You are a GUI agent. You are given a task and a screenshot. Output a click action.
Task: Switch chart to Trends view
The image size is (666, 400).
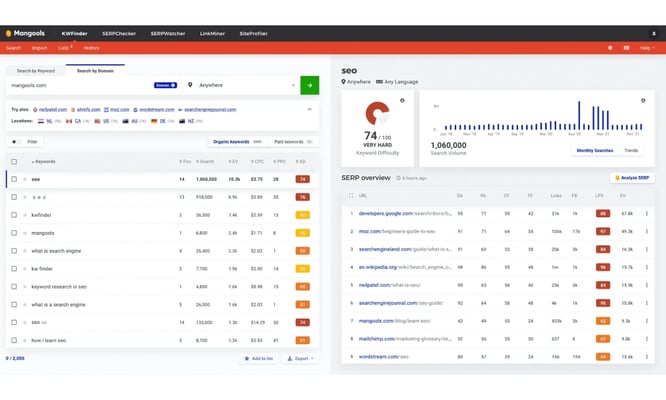click(x=631, y=150)
